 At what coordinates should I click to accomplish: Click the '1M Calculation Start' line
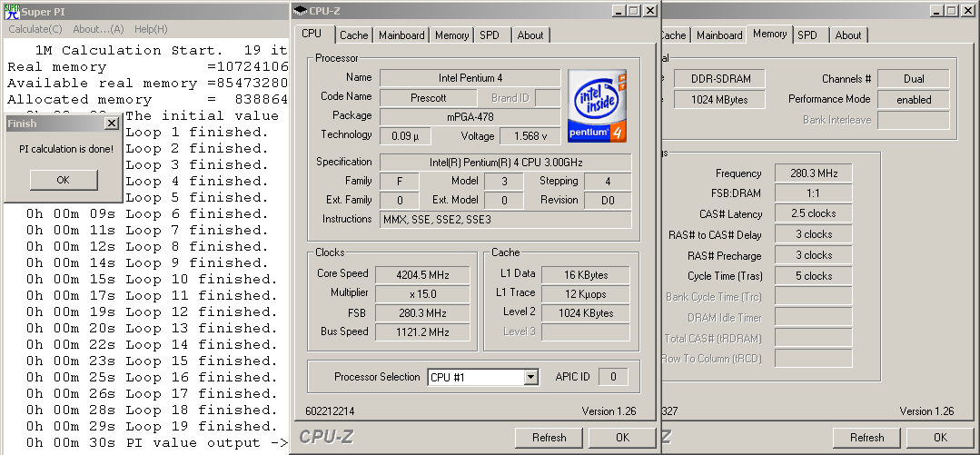[162, 50]
